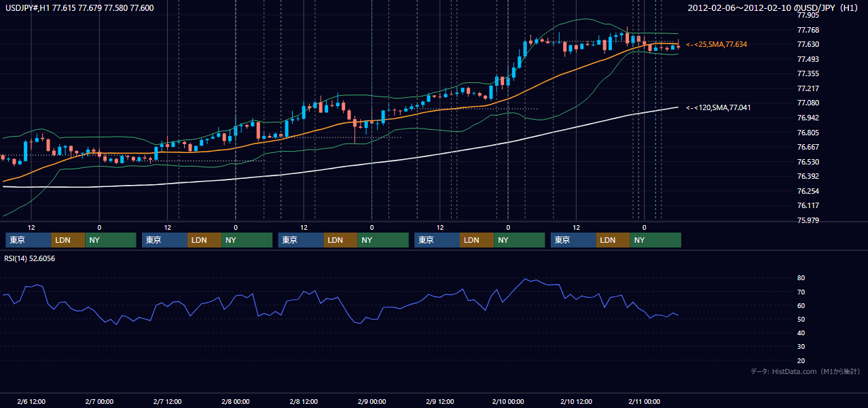Screen dimensions: 868x408
Task: Click the 2/8 00:00 time axis label
Action: (236, 401)
